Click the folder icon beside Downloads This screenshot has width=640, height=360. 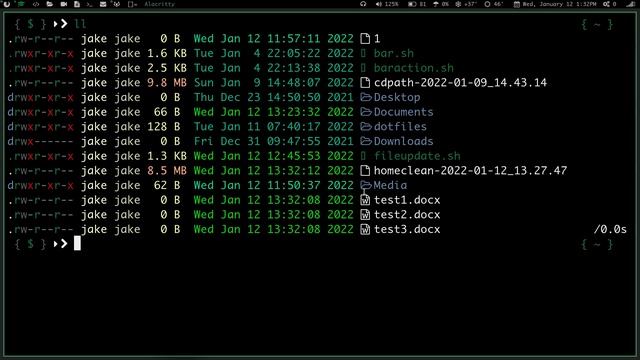366,142
